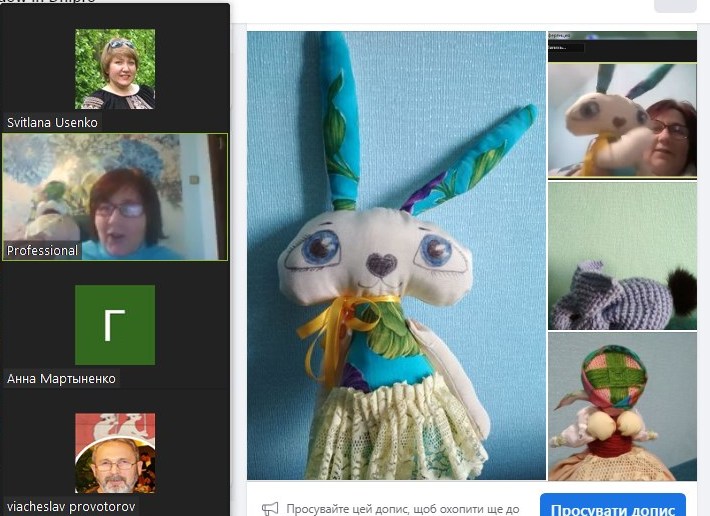Open the large blue bunny doll photo
This screenshot has height=516, width=710.
pos(396,255)
